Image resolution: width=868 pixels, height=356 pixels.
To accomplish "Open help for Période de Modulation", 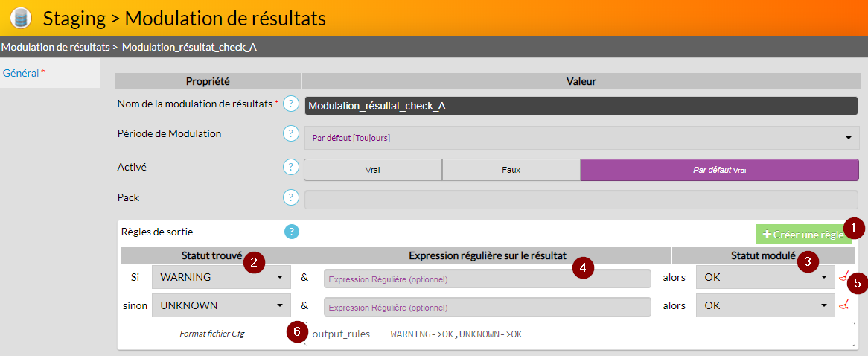I will pos(291,134).
